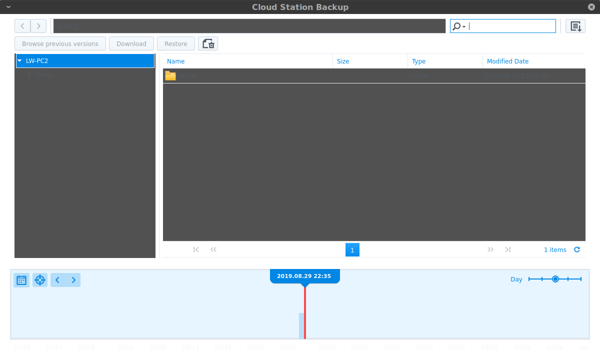Click the Restore button
The image size is (600, 364).
pos(176,44)
